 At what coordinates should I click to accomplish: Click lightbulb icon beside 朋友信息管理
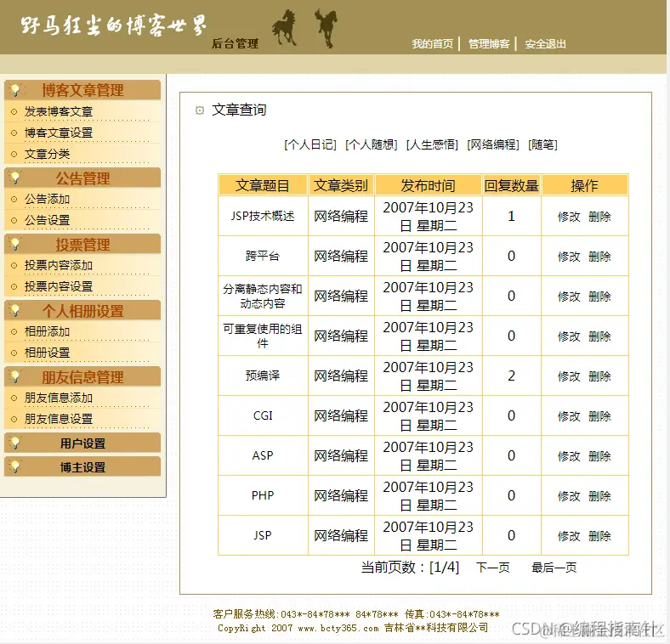pyautogui.click(x=16, y=376)
